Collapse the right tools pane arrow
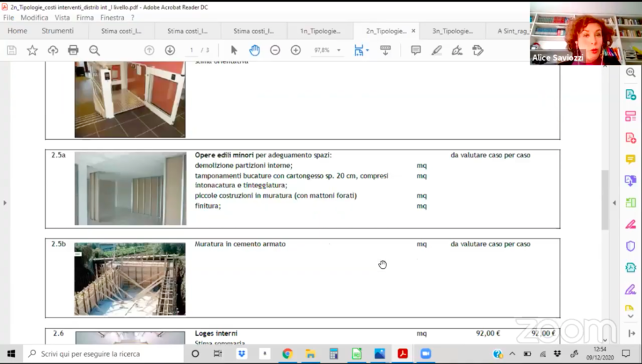 click(614, 203)
